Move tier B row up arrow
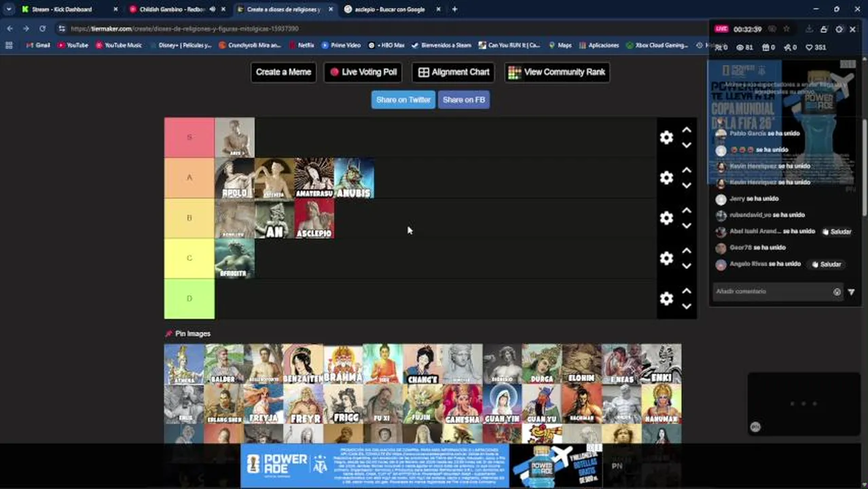The image size is (868, 489). pyautogui.click(x=687, y=210)
